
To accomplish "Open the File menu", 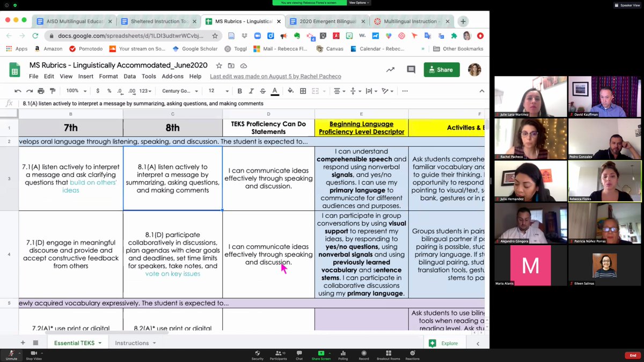I will pyautogui.click(x=33, y=76).
